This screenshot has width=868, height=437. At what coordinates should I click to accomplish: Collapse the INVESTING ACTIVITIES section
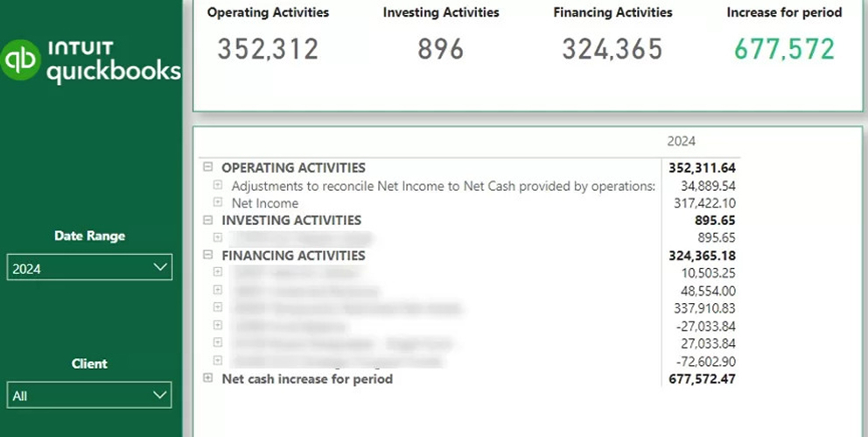208,220
